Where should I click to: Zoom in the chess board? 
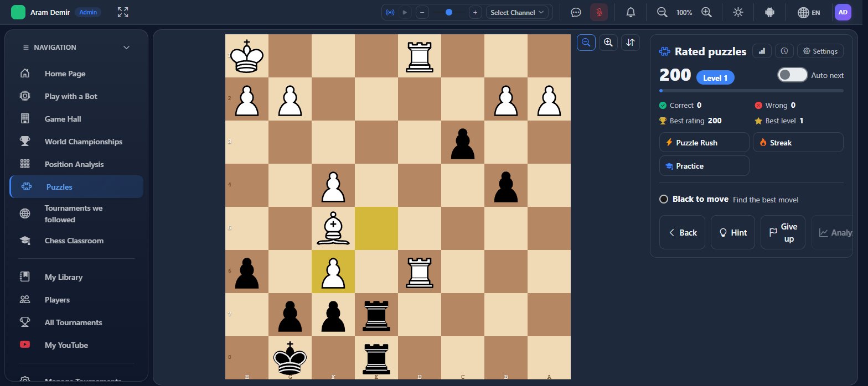tap(608, 42)
